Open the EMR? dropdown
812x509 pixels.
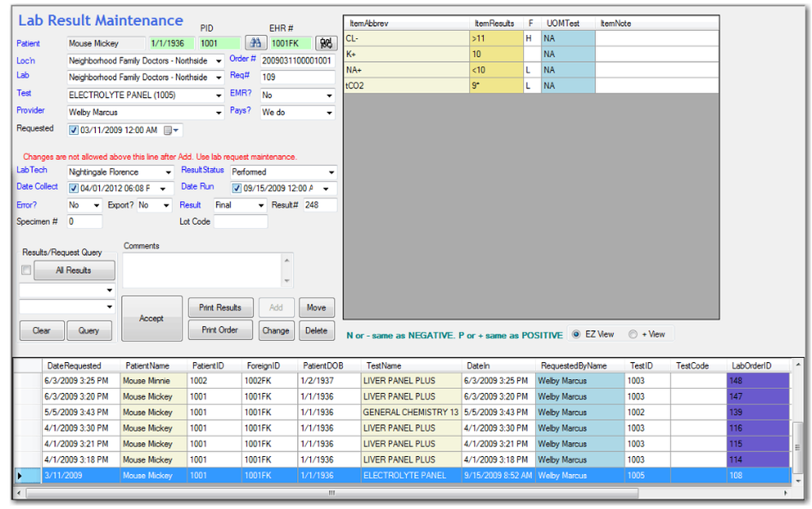330,96
